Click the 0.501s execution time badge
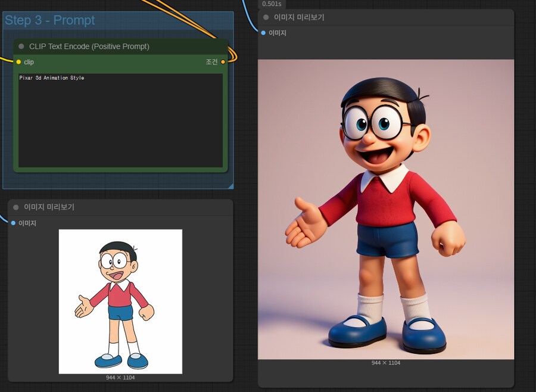The height and width of the screenshot is (392, 536). (x=272, y=4)
